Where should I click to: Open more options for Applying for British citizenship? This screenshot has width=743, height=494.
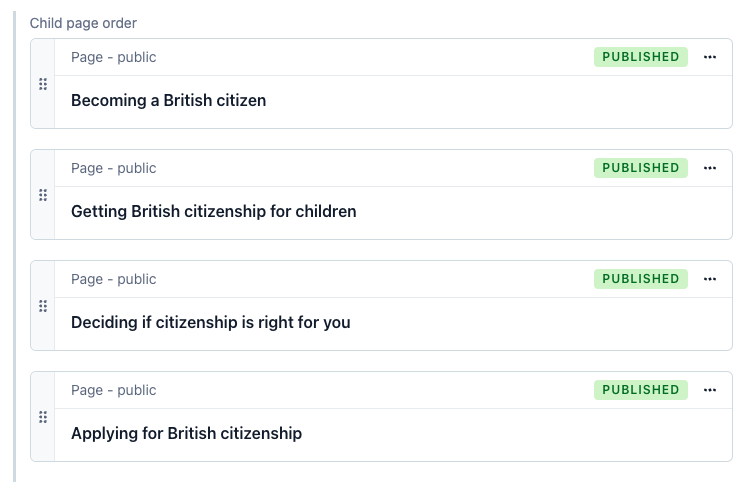(710, 390)
